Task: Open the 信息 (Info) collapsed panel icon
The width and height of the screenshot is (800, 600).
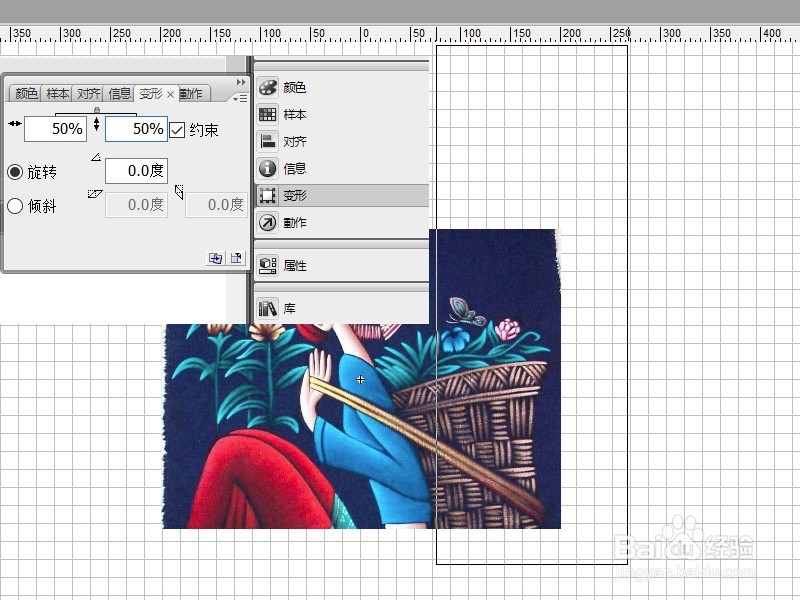Action: [x=267, y=168]
